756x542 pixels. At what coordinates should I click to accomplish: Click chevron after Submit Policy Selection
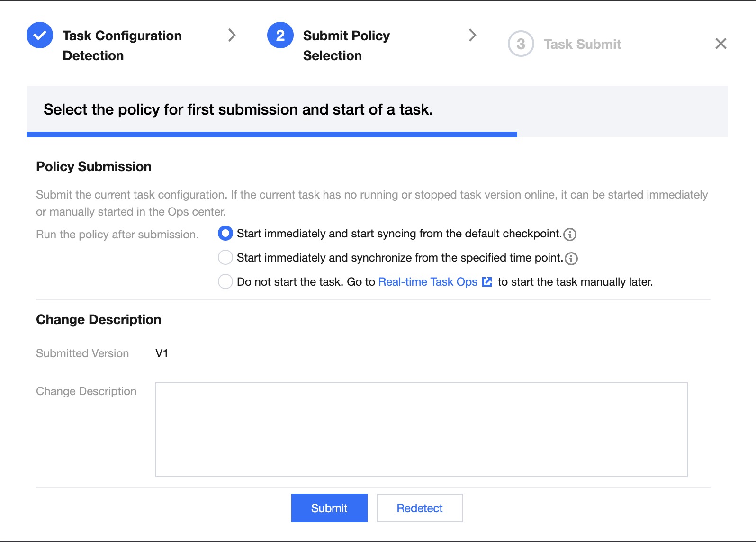click(x=472, y=35)
